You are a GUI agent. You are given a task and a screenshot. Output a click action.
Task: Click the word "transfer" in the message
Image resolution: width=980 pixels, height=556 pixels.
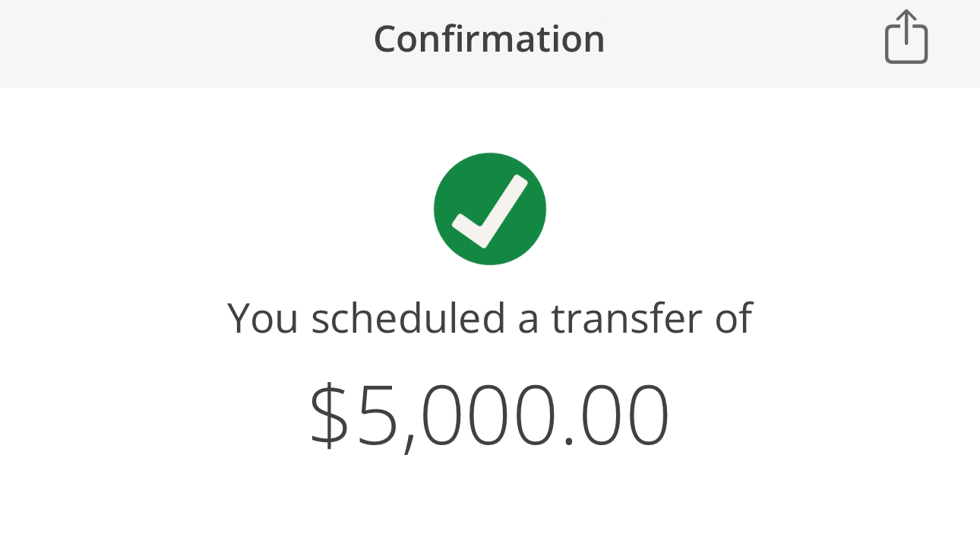click(x=628, y=318)
